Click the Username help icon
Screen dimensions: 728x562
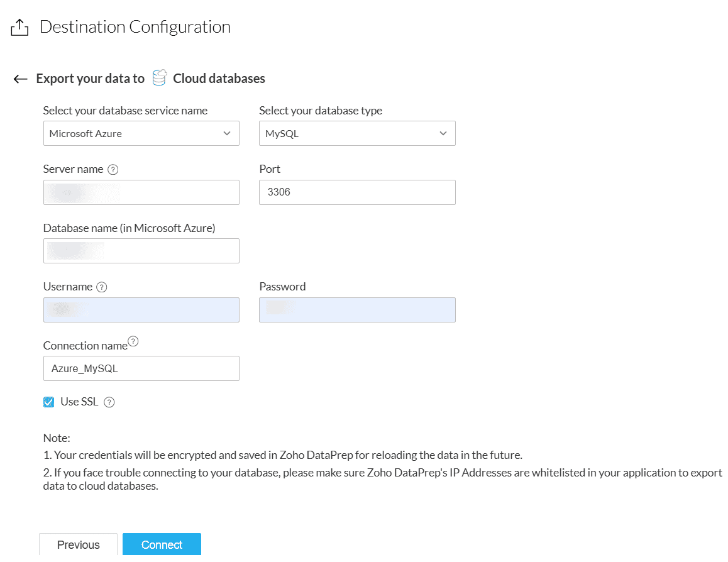(102, 287)
